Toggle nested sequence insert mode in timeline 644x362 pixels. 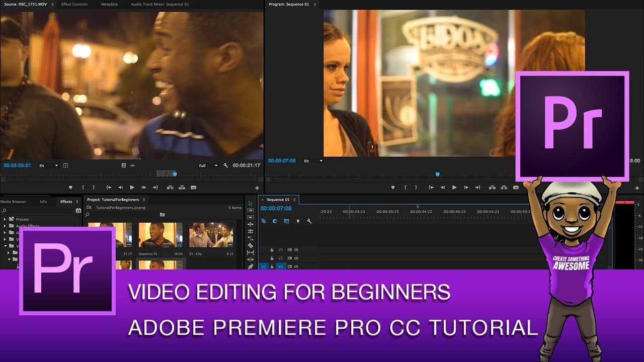(x=264, y=221)
